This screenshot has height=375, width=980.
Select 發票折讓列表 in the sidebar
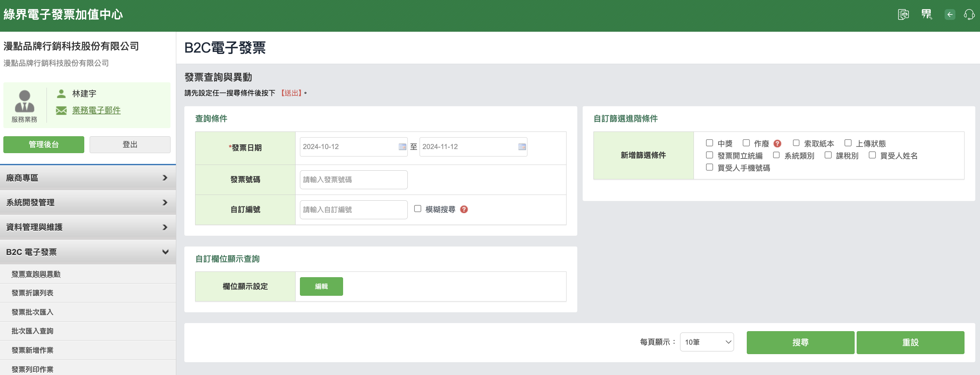32,293
